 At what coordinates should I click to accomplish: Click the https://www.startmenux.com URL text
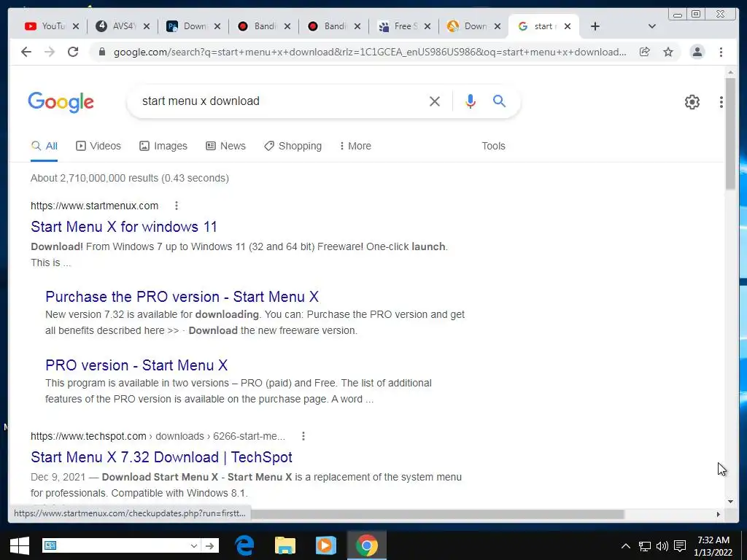94,206
